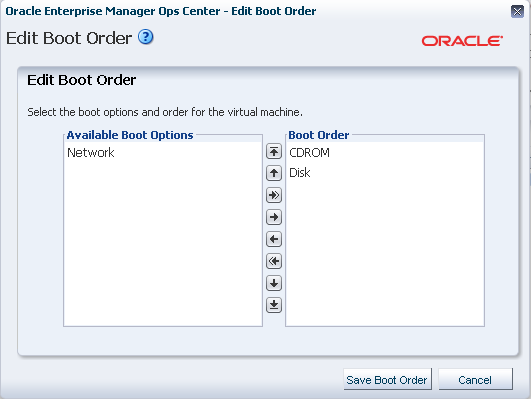Select Network in Available Boot Options
Screen dimensions: 531x399
tap(163, 153)
